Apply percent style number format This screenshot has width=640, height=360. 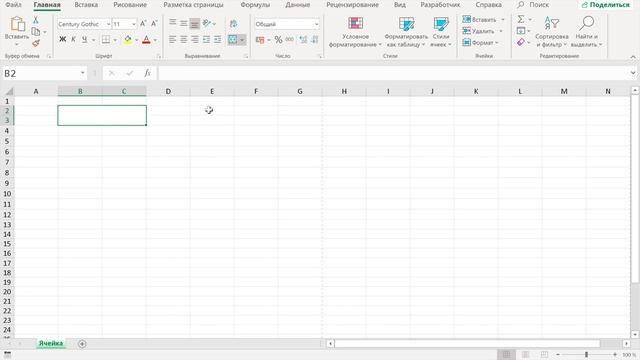click(278, 40)
